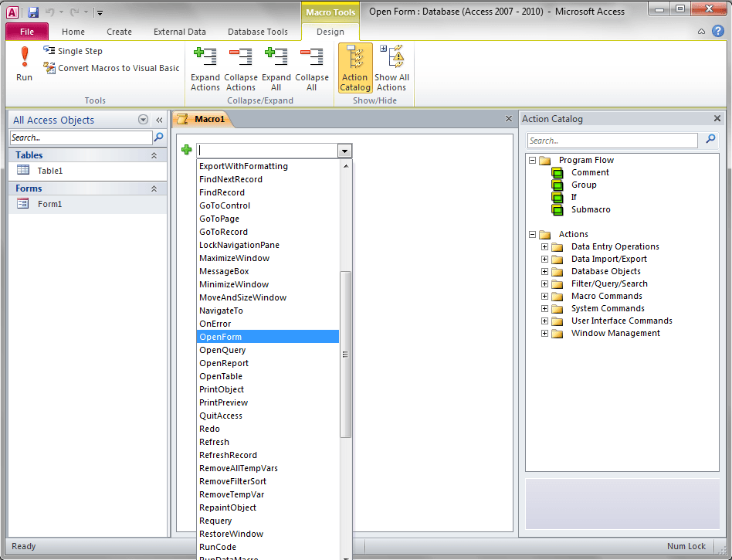Collapse the Program Flow folder
732x560 pixels.
(x=532, y=160)
